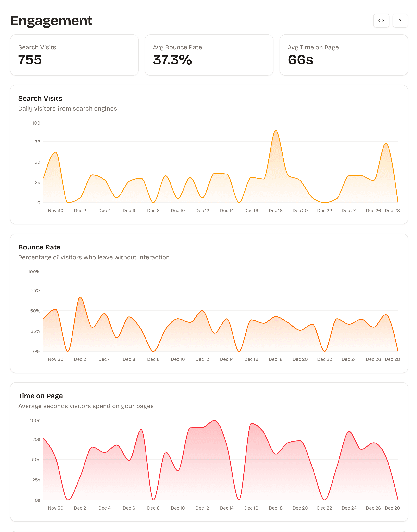417x532 pixels.
Task: Select the Avg Time on Page stat card
Action: tap(344, 55)
